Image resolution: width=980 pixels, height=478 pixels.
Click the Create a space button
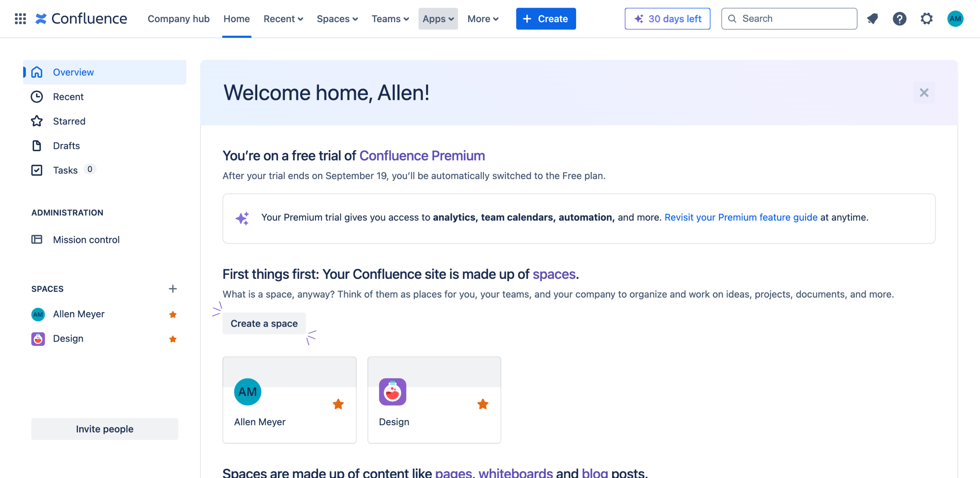(x=264, y=323)
